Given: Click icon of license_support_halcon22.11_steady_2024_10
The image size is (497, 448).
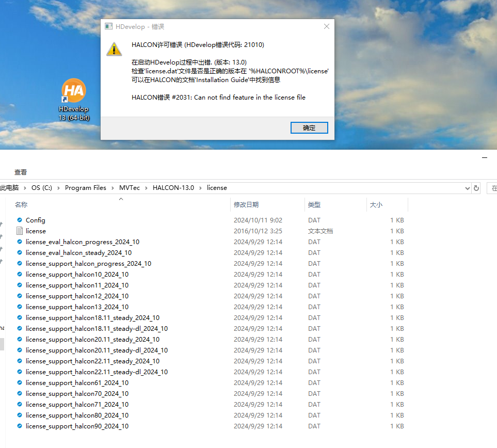Looking at the screenshot, I should pos(20,361).
